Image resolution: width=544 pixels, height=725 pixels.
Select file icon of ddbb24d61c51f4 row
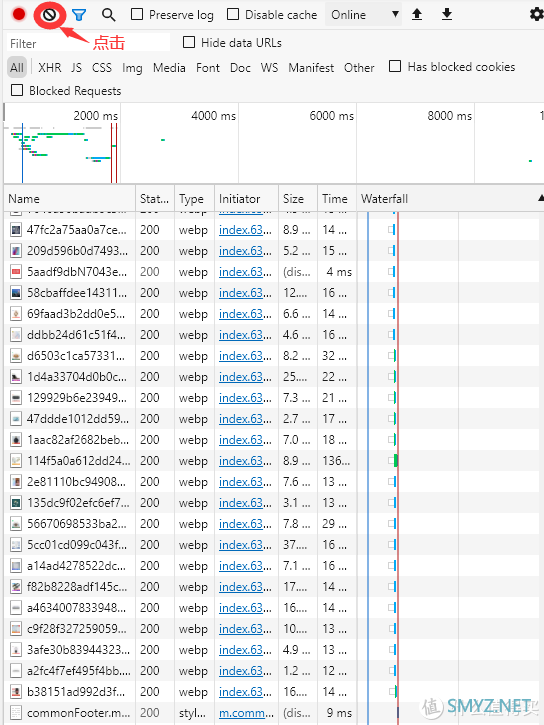[x=16, y=335]
